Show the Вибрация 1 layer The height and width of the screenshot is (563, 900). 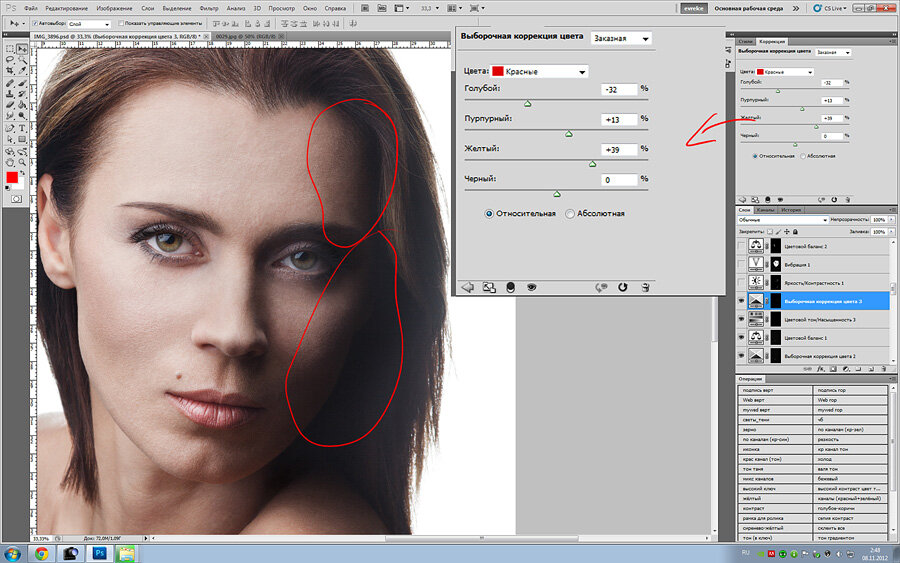tap(742, 263)
